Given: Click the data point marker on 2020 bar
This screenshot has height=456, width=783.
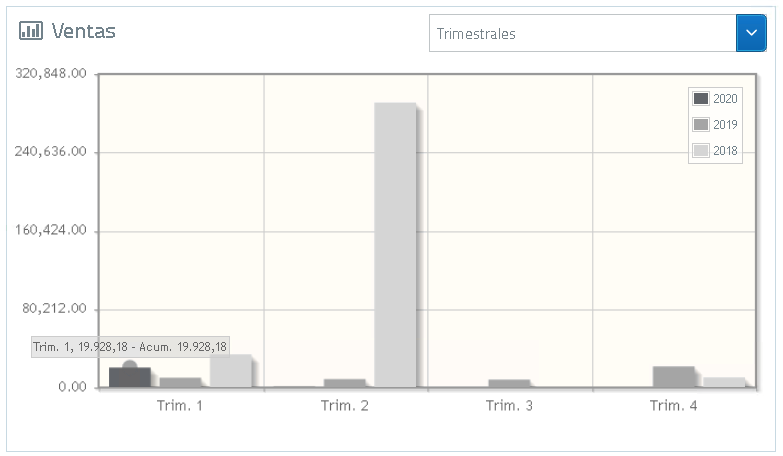Looking at the screenshot, I should (x=130, y=366).
